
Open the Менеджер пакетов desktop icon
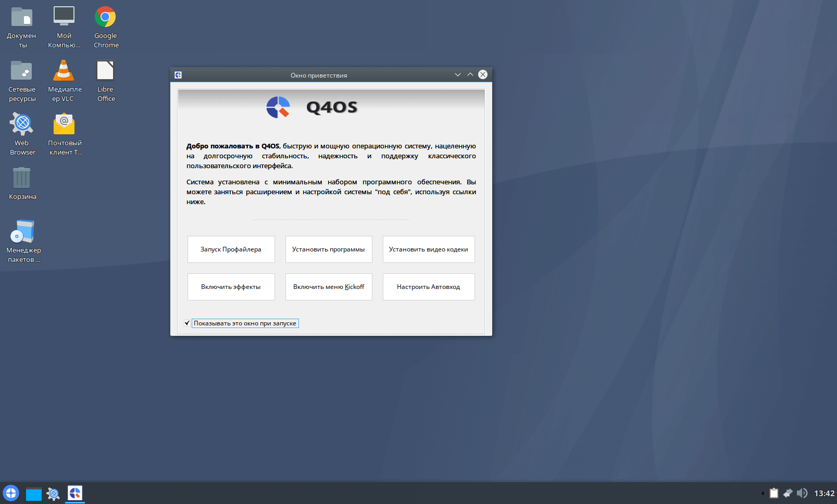coord(23,232)
